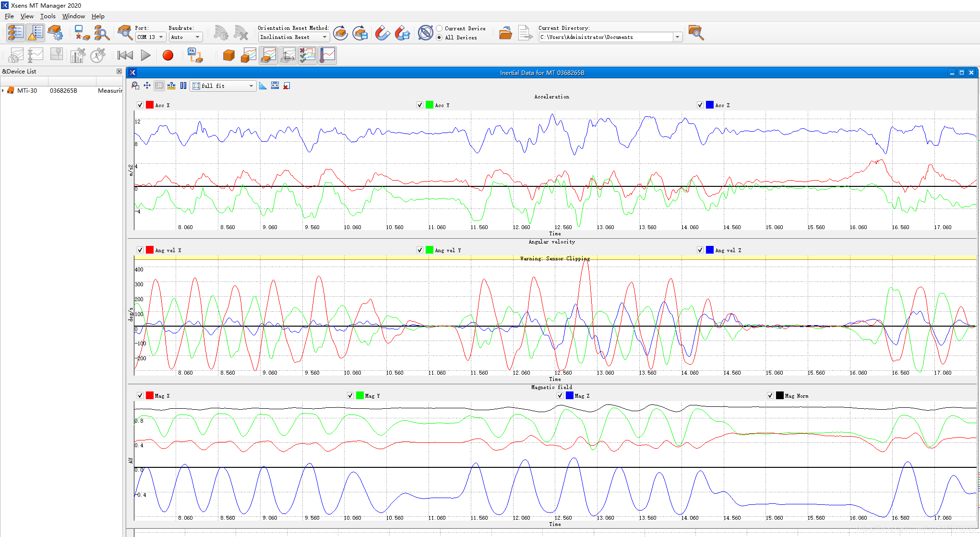Click the Ang vel Y green color swatch
This screenshot has height=537, width=980.
click(x=430, y=250)
